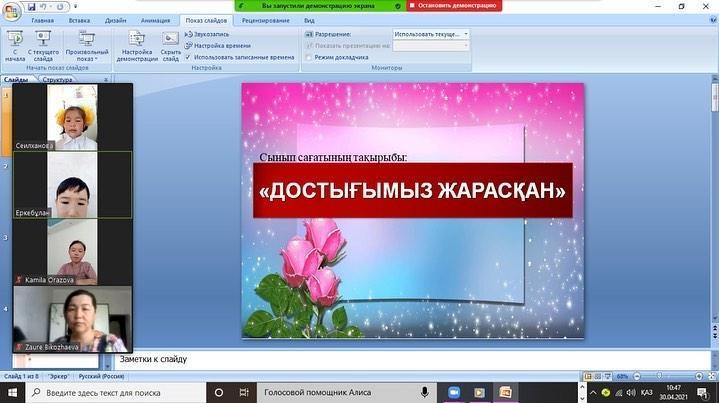
Task: Select Zaure Bikozhaeva video tile
Action: coord(72,319)
